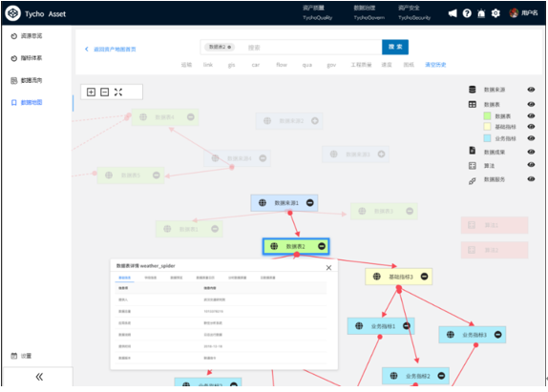Viewport: 548px width, 392px height.
Task: Open the announcements megaphone icon
Action: pyautogui.click(x=453, y=13)
